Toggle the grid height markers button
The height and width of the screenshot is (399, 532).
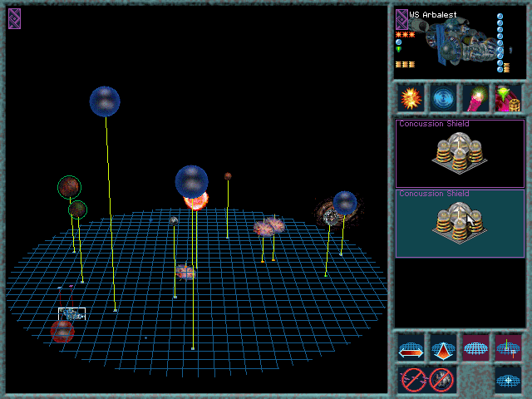click(x=508, y=348)
